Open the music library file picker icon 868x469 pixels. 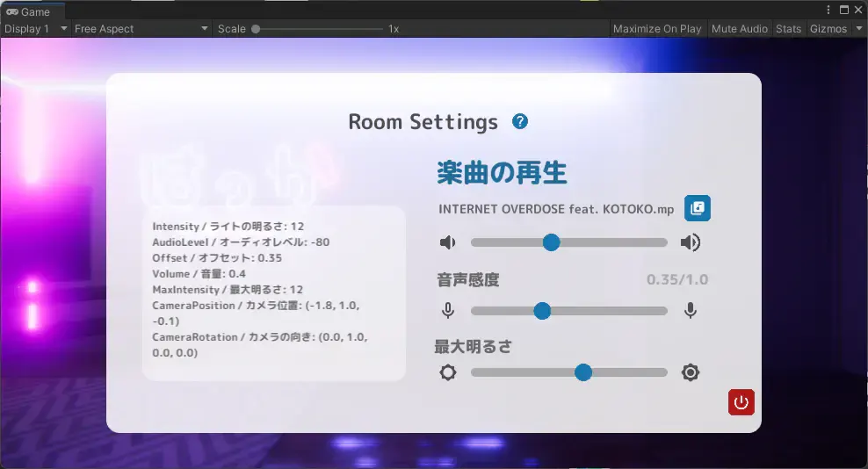pos(697,208)
